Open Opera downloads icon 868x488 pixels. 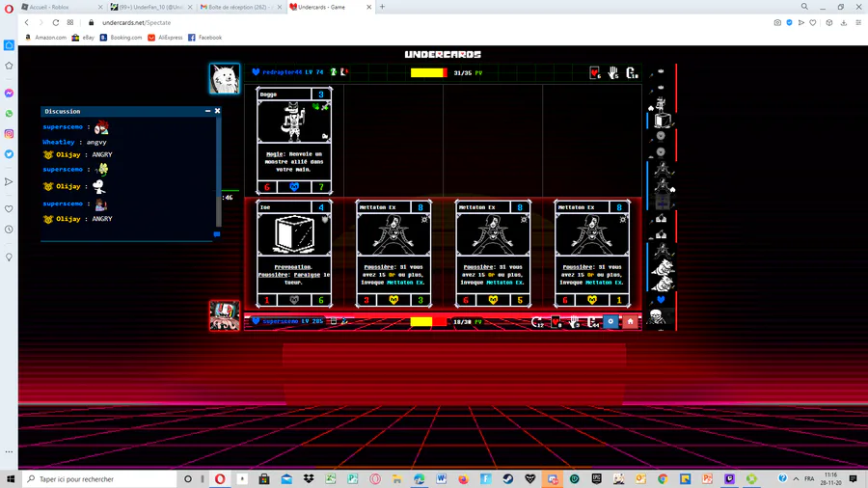click(844, 23)
